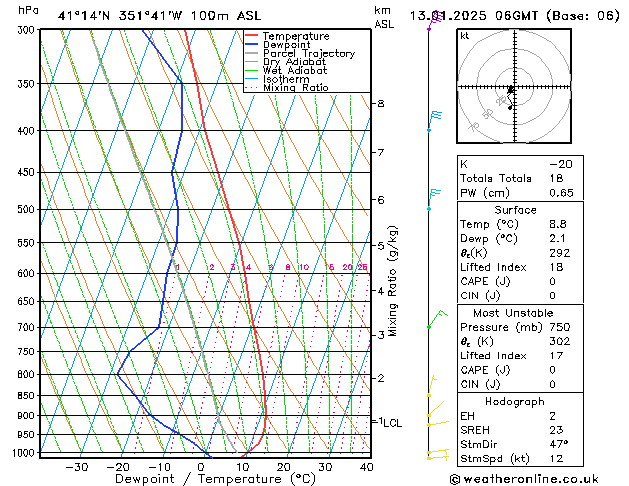Click the Most Unstable section header
Screen dimensions: 629x486
point(513,313)
